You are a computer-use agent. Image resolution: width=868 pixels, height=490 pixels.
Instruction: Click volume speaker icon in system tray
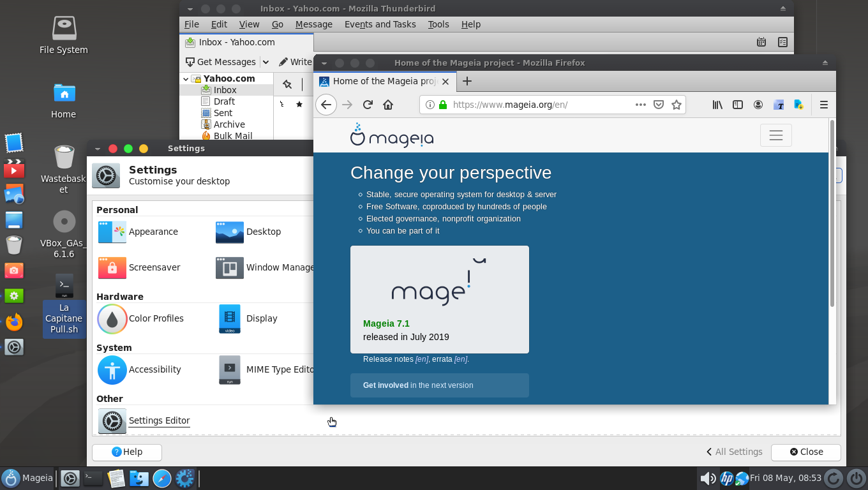[708, 478]
